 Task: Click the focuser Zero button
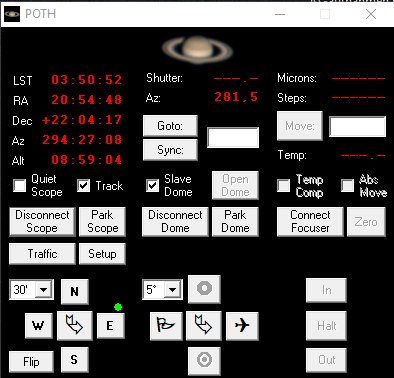click(366, 222)
